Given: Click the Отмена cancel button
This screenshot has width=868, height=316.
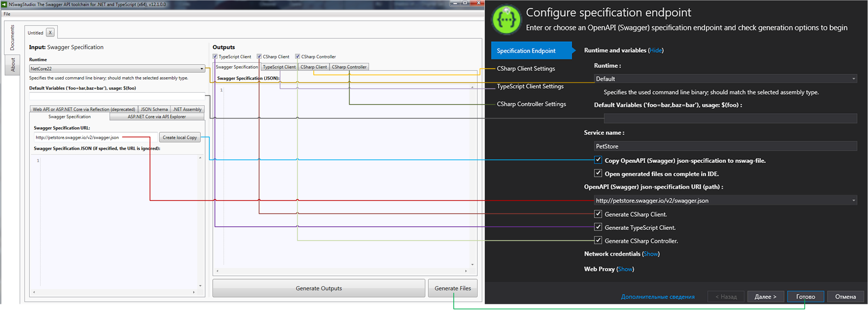Looking at the screenshot, I should 845,297.
